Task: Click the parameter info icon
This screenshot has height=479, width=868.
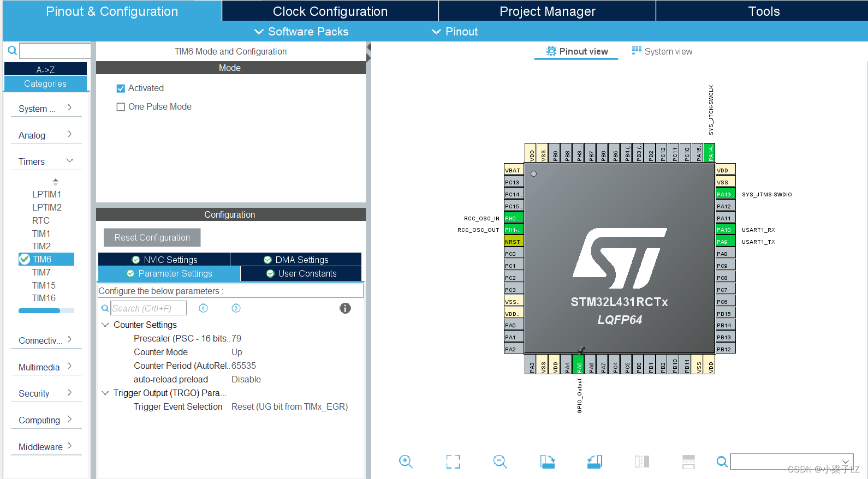Action: pyautogui.click(x=345, y=308)
